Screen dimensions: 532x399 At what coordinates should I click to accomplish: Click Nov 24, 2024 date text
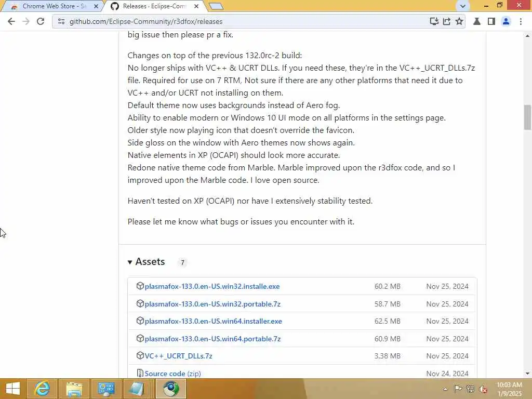447,374
